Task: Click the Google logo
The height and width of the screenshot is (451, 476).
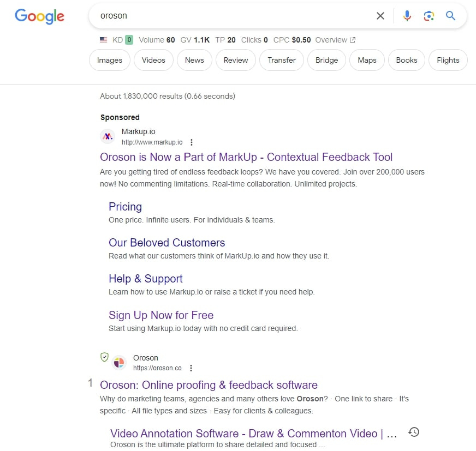Action: click(39, 16)
